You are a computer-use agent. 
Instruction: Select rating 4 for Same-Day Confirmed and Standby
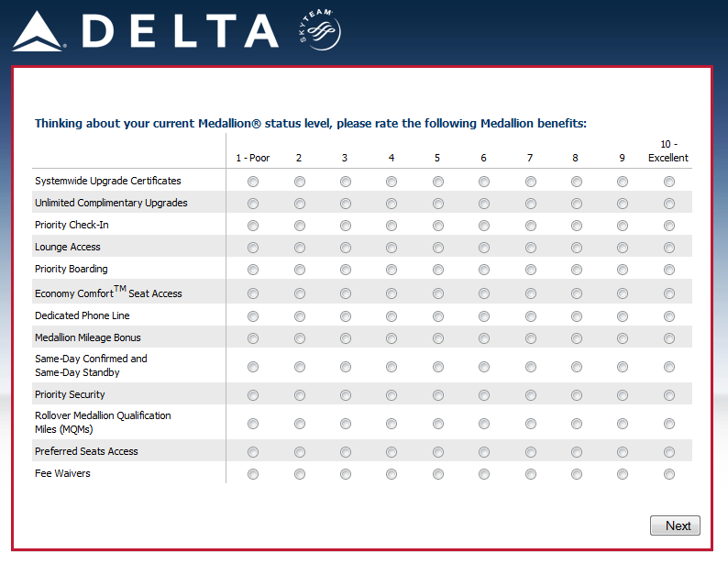click(392, 367)
